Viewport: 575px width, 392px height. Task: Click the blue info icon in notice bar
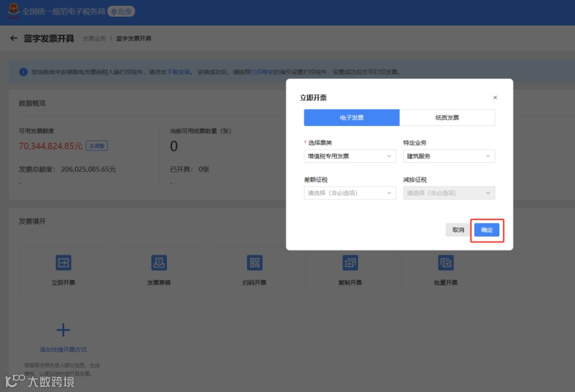click(x=23, y=72)
